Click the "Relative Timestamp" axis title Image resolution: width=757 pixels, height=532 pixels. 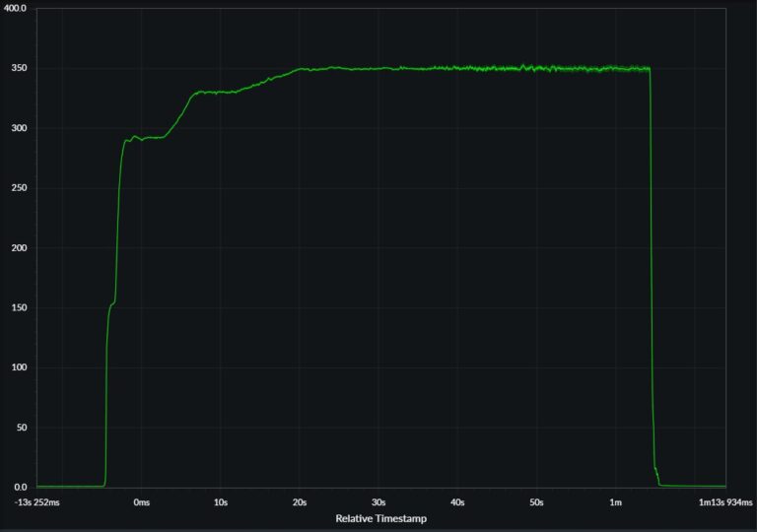point(381,518)
